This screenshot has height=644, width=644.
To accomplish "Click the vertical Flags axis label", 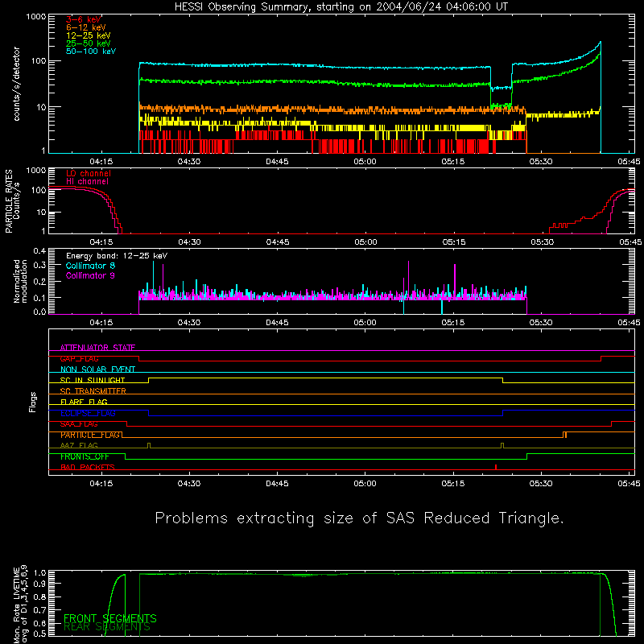I will [x=32, y=402].
